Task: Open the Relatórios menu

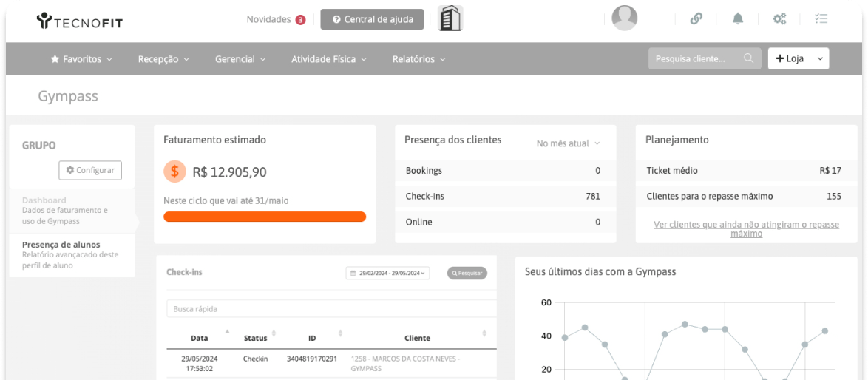Action: point(418,58)
